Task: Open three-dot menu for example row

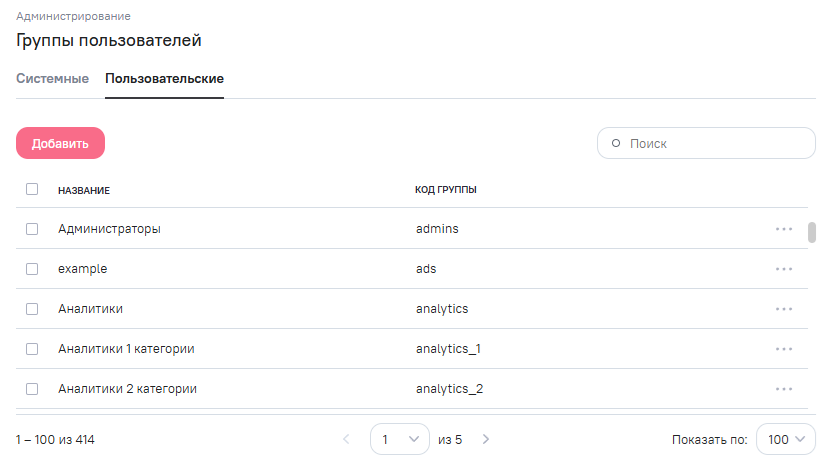Action: click(x=783, y=269)
